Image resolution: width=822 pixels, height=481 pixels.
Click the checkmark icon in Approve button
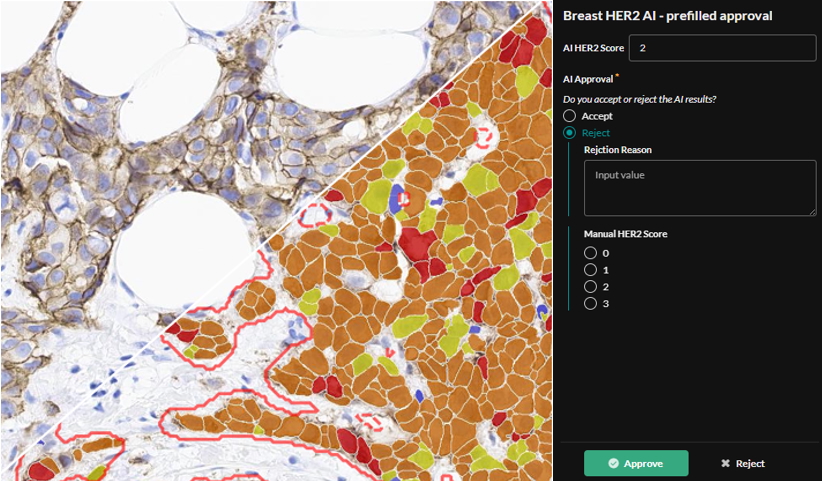(x=613, y=464)
